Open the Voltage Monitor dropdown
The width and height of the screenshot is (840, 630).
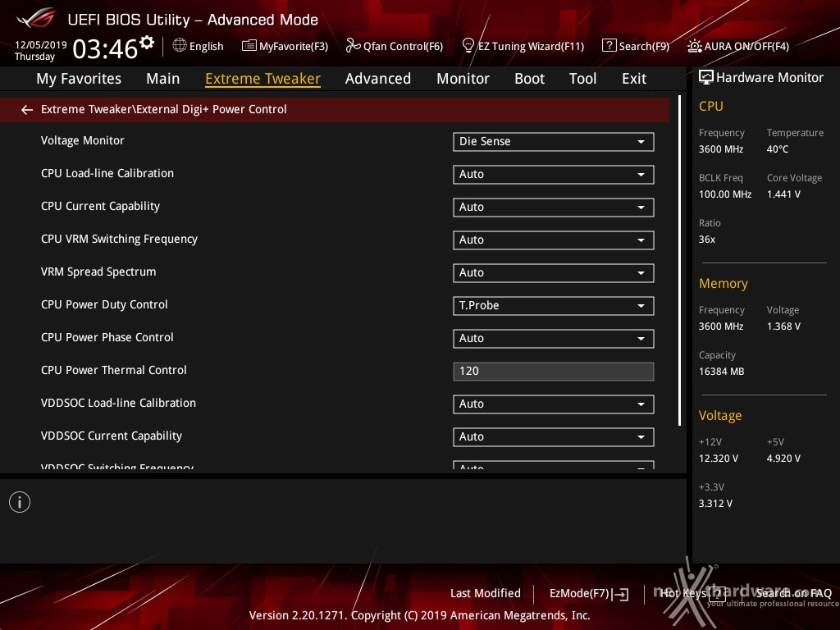[554, 141]
